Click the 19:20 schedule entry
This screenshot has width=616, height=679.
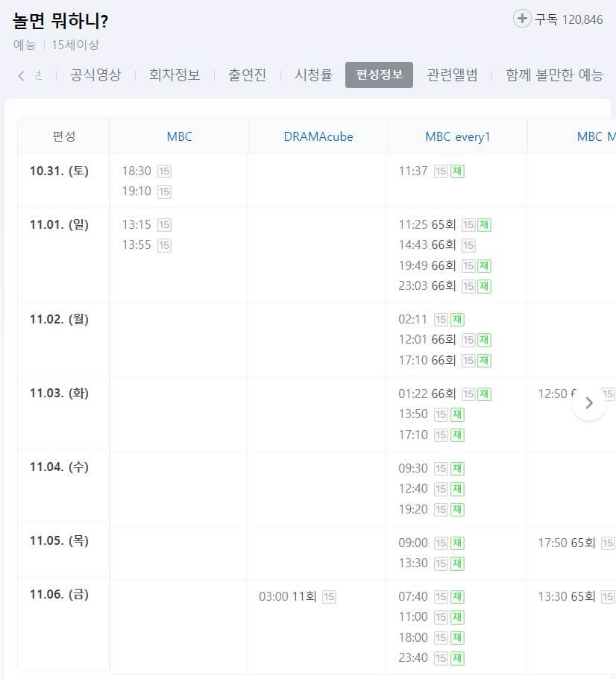coord(432,509)
